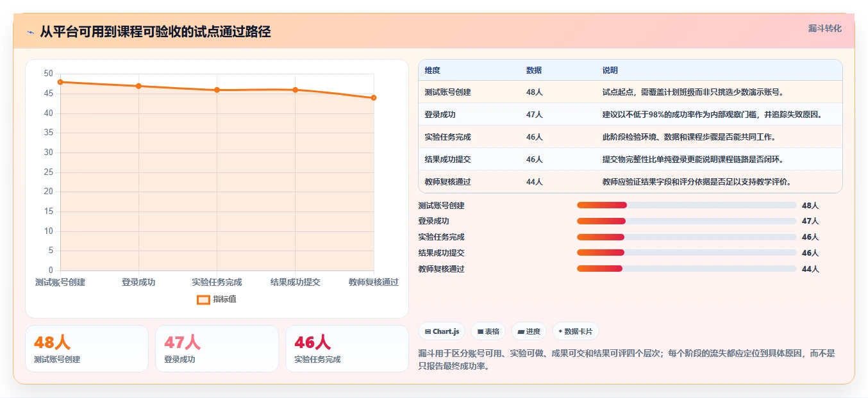
Task: Click the chart data point for 教师复核通过
Action: [374, 98]
